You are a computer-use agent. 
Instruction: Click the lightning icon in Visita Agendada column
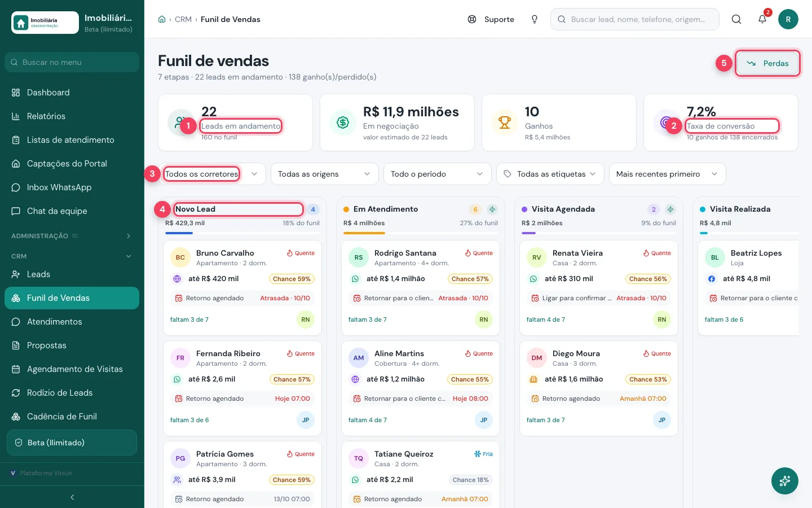tap(670, 209)
